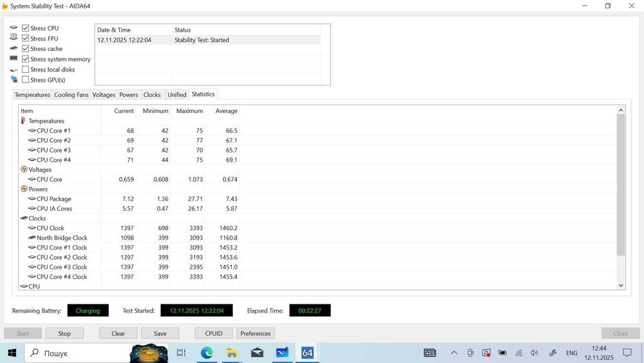644x363 pixels.
Task: Click the Stress GPU monitor icon
Action: coord(14,79)
